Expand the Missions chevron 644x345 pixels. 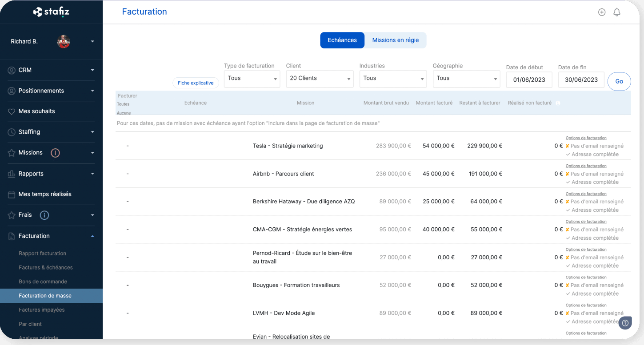92,153
